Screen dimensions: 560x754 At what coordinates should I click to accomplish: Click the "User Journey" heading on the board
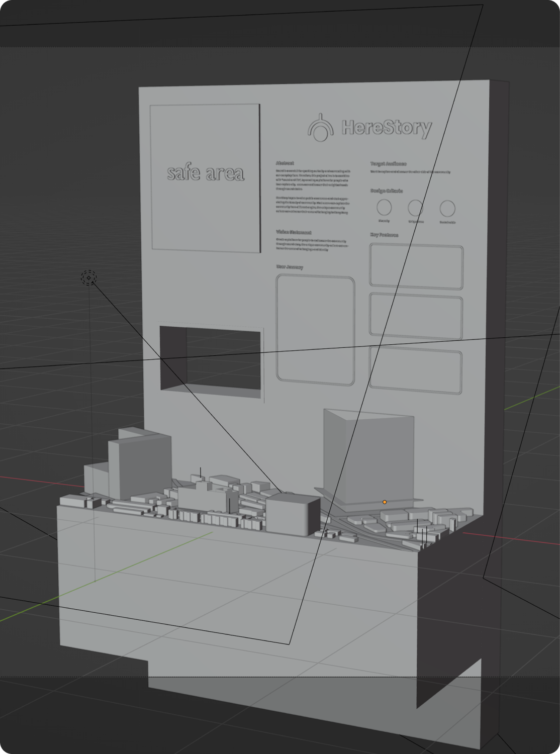290,267
